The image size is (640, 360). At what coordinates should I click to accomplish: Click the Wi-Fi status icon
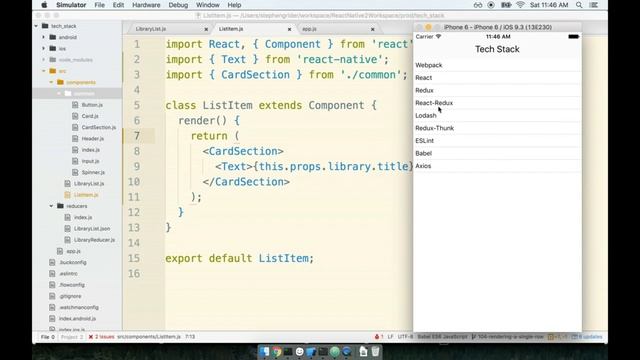(x=520, y=5)
